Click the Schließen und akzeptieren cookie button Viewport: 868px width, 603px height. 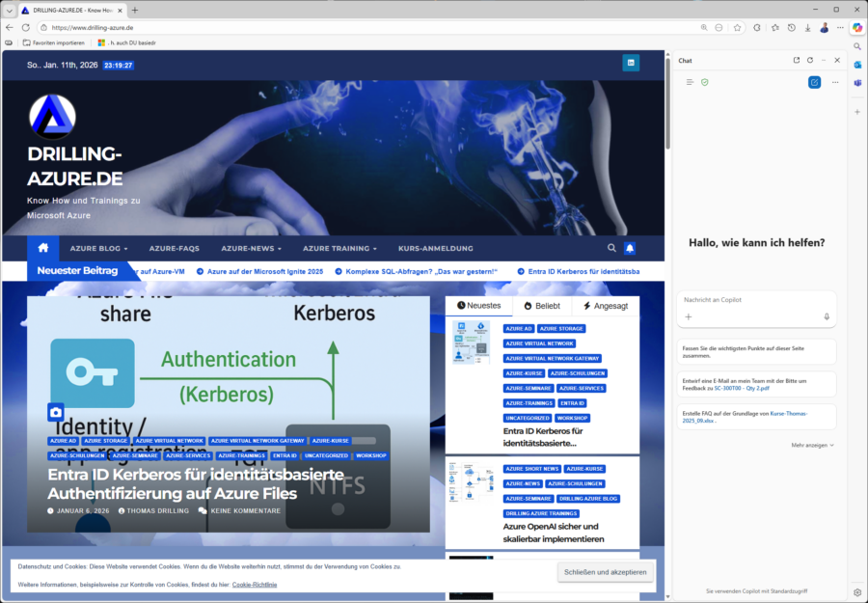[605, 572]
